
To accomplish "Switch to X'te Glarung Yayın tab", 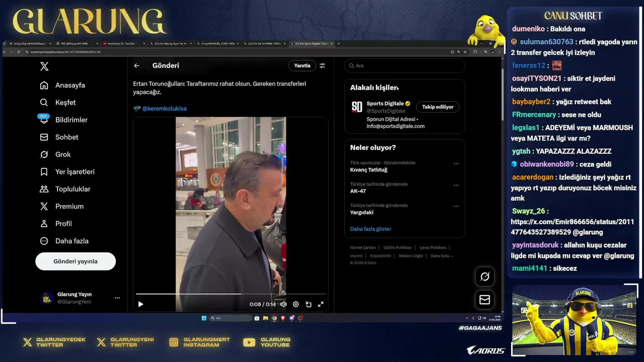I will pos(170,44).
